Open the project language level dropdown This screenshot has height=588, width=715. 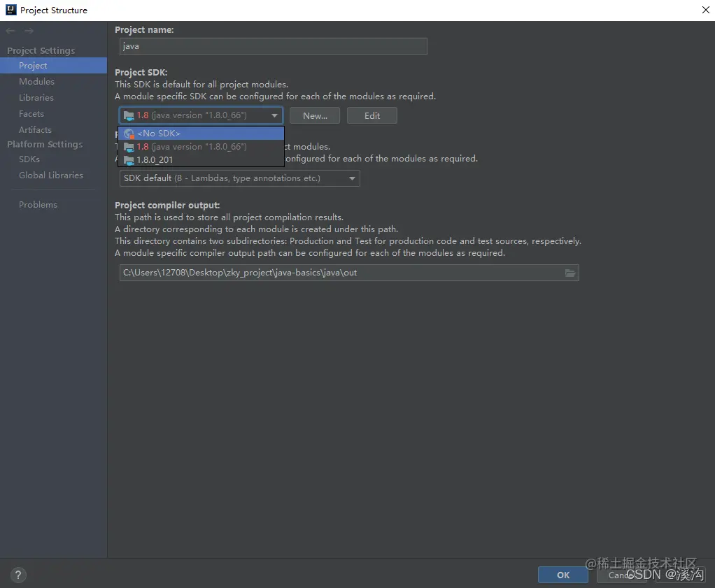[239, 178]
